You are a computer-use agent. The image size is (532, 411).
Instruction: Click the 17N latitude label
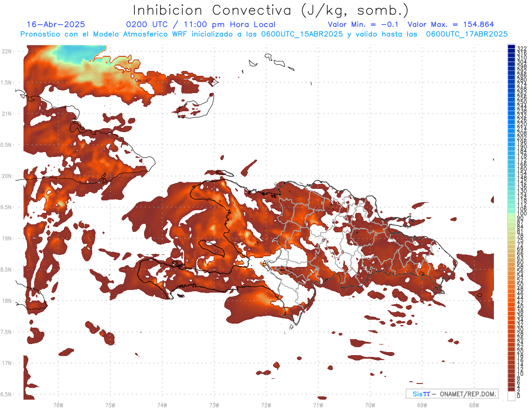coord(7,363)
